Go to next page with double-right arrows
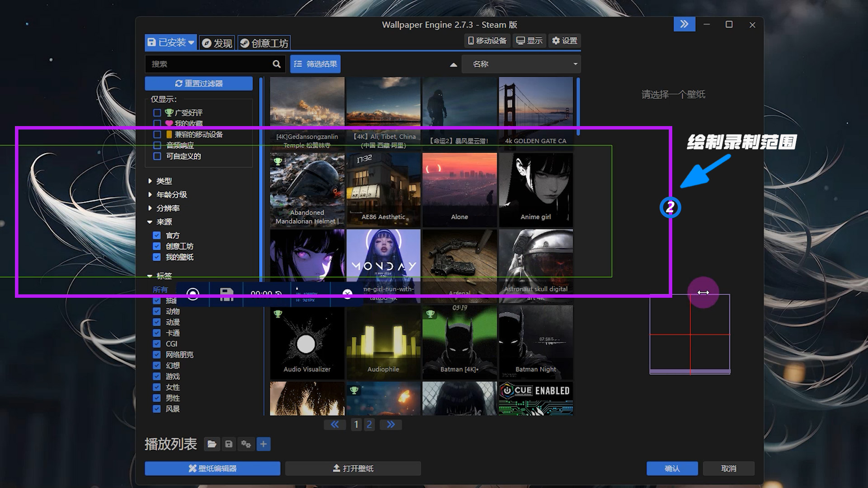868x488 pixels. [391, 424]
